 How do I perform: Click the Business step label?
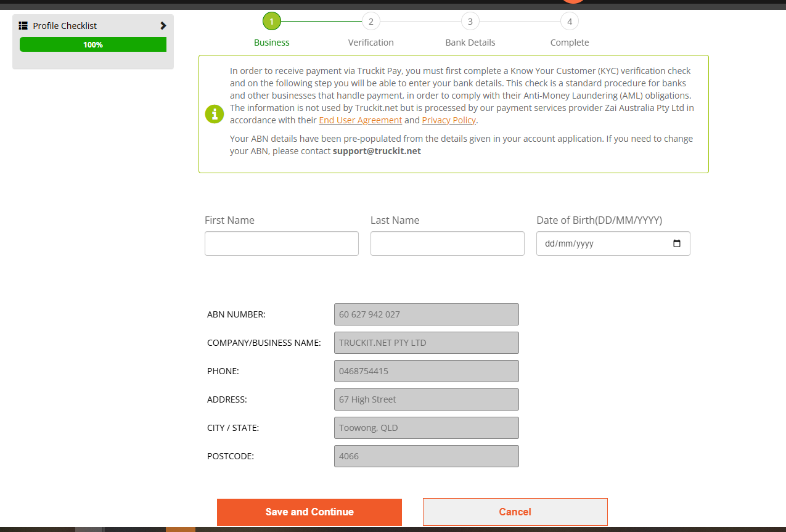[272, 43]
